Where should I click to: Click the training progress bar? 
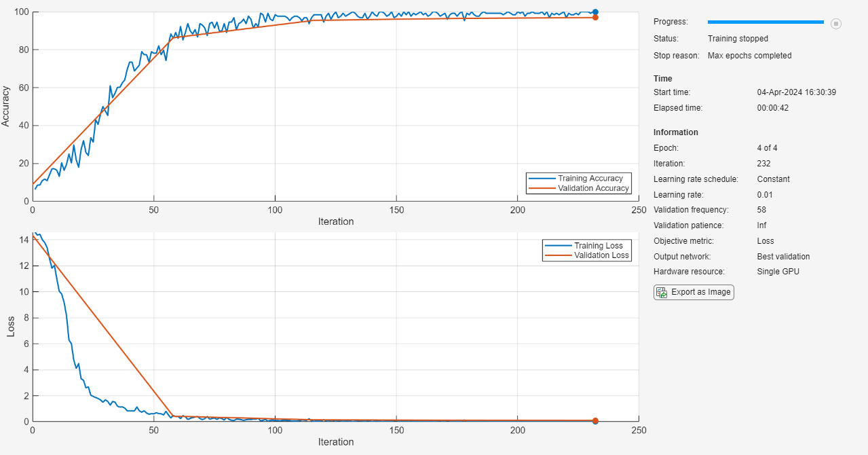click(x=765, y=22)
